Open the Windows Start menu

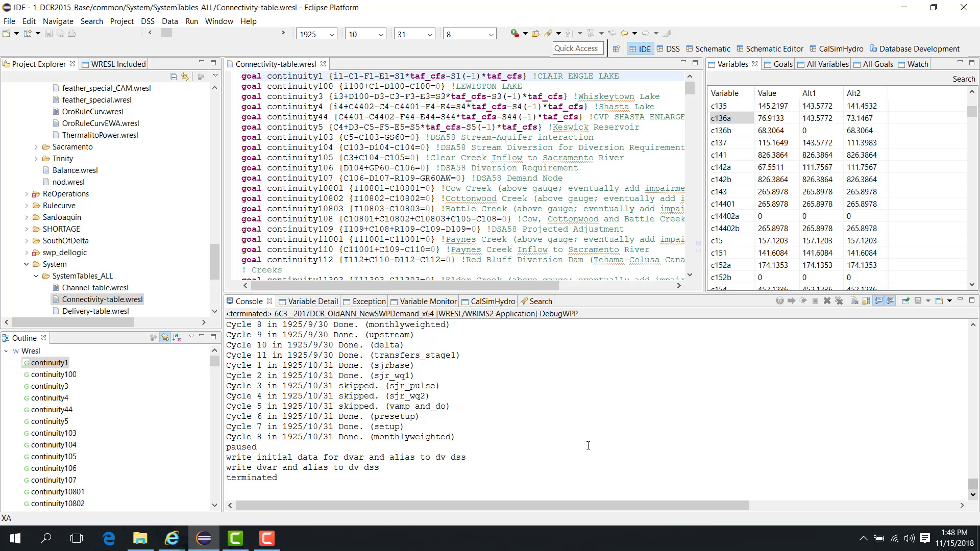pyautogui.click(x=15, y=538)
